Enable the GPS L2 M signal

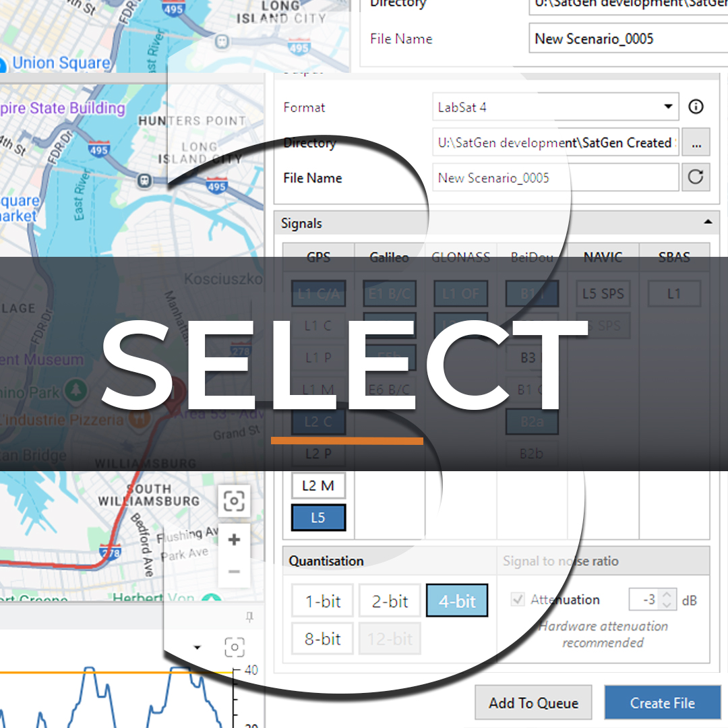point(317,485)
